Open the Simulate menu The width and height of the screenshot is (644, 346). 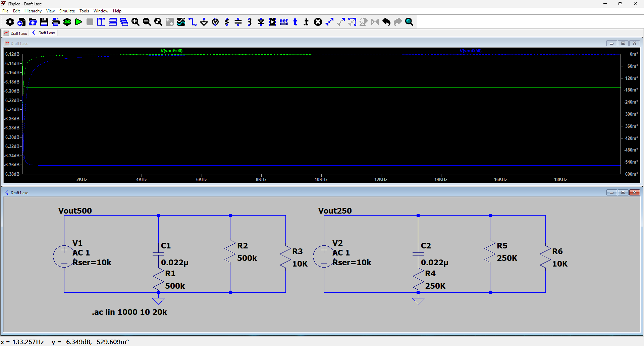pos(67,11)
